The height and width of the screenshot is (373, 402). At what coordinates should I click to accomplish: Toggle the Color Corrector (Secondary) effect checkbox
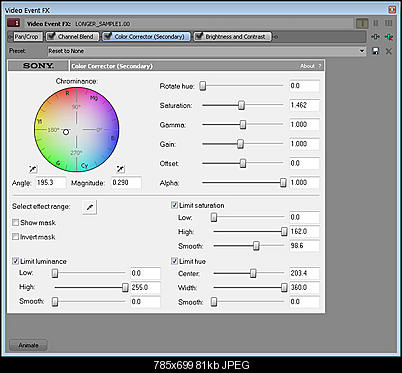(x=107, y=36)
